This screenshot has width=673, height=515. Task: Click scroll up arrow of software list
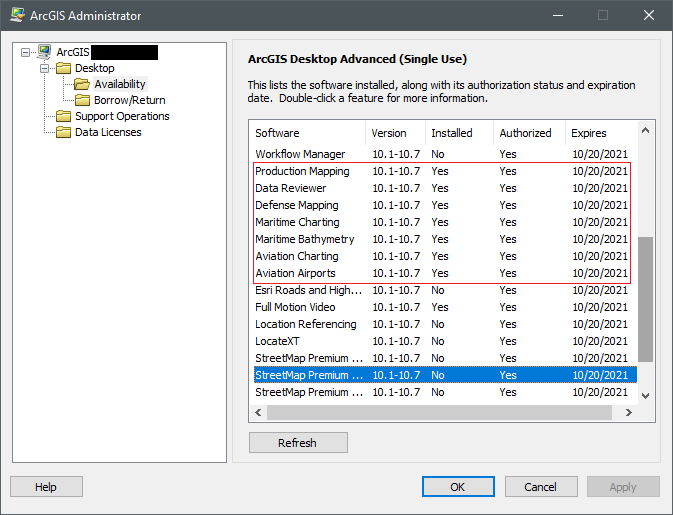646,130
